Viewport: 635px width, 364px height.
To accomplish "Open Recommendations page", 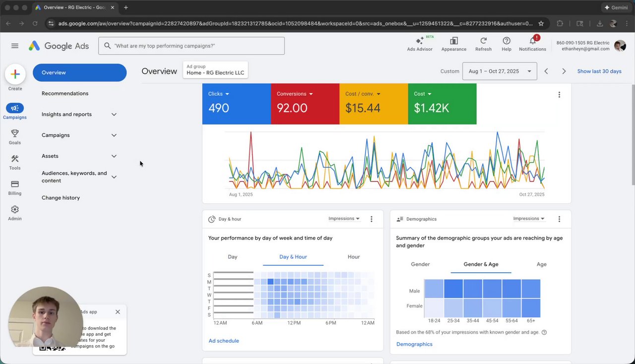I will (x=65, y=94).
